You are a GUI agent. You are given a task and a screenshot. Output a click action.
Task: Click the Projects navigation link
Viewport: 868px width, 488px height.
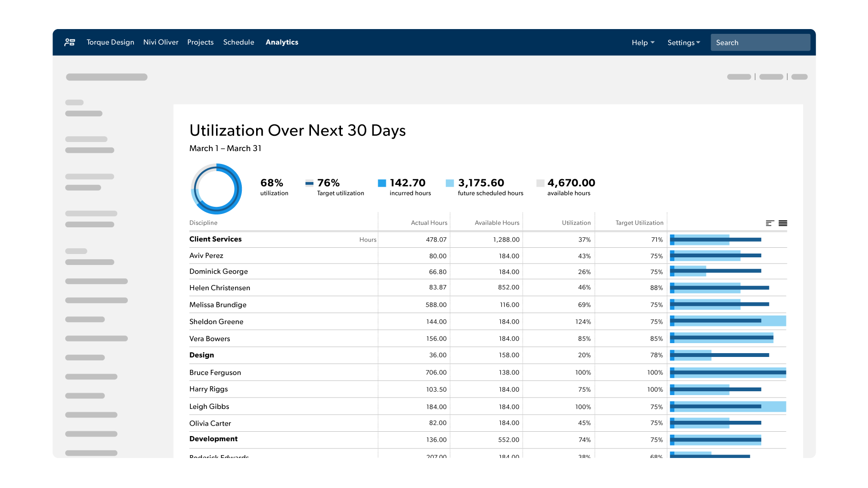(x=200, y=42)
